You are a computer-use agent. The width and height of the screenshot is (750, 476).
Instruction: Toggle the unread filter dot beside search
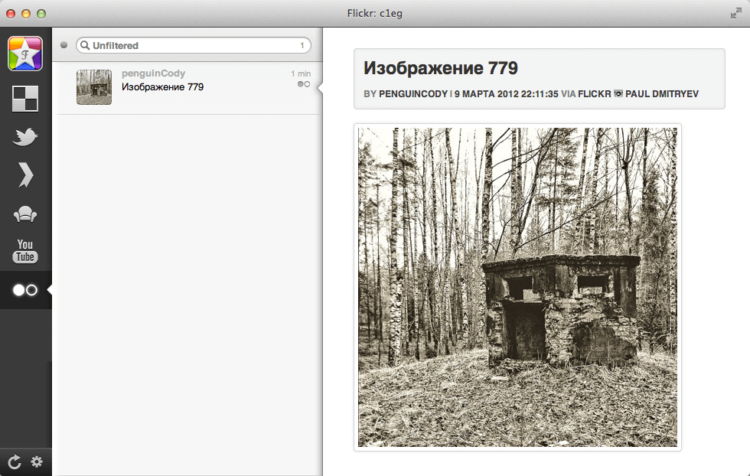(64, 45)
